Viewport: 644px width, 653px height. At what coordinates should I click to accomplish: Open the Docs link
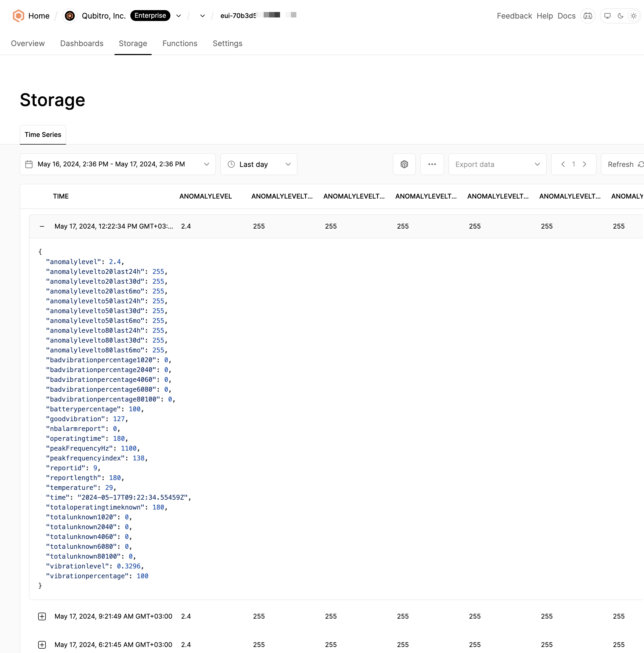[567, 16]
